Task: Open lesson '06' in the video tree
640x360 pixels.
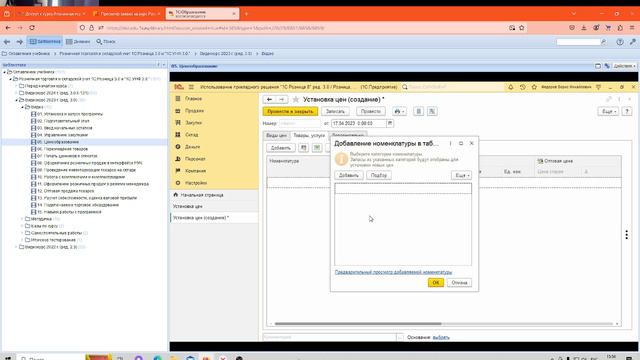Action: click(x=62, y=149)
